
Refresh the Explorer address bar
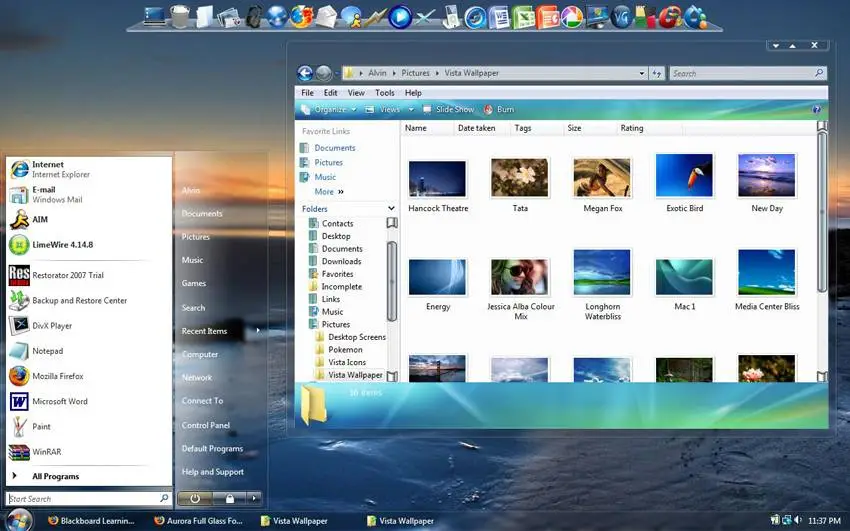pos(656,73)
